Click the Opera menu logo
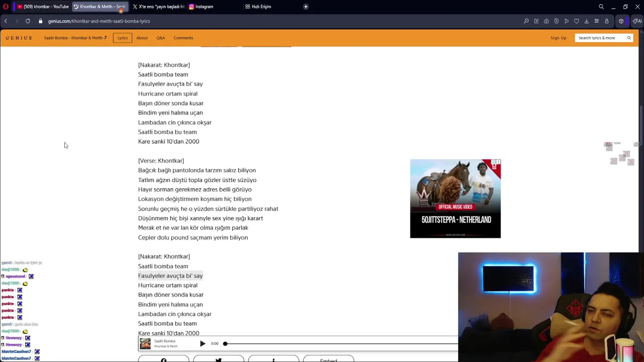Screen dimensions: 644x362 [6, 7]
